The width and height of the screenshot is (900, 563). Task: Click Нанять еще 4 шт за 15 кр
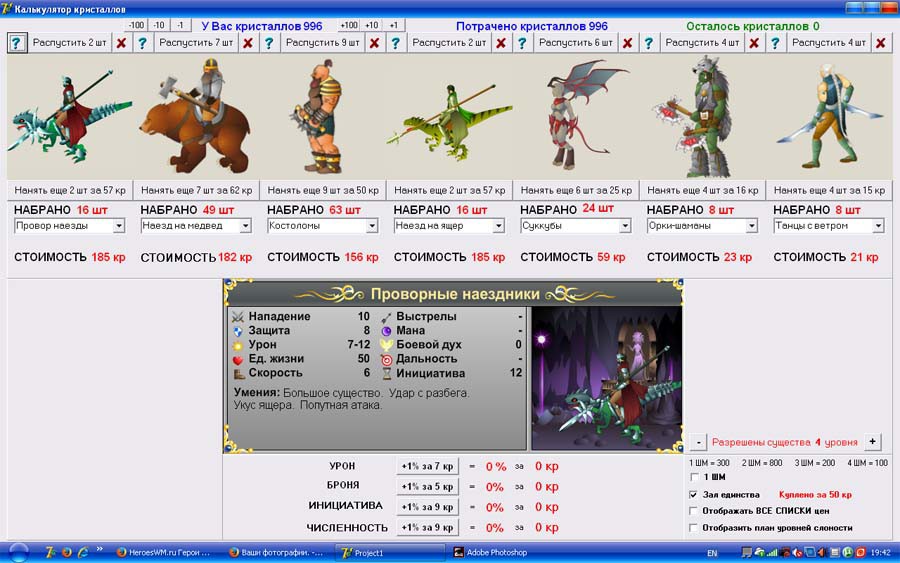click(829, 190)
